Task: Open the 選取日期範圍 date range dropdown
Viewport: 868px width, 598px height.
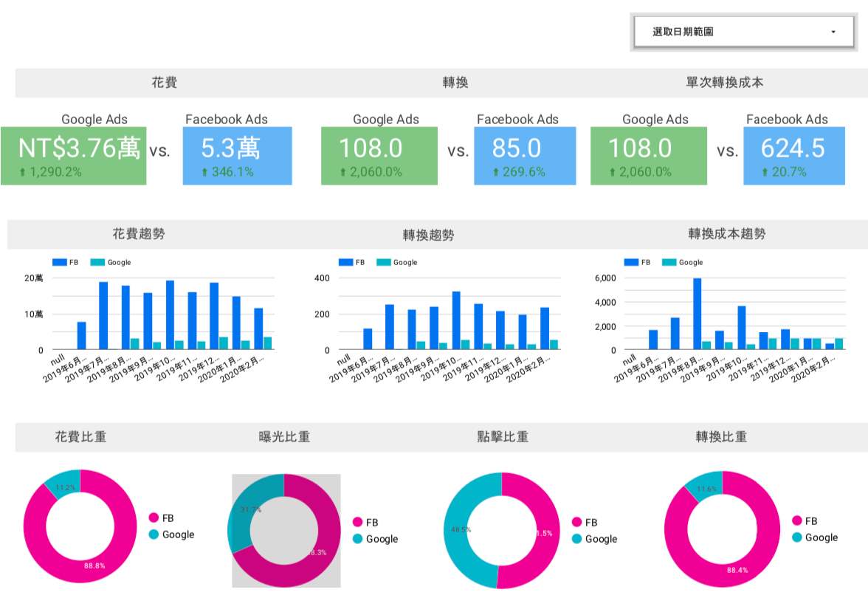Action: pos(743,32)
